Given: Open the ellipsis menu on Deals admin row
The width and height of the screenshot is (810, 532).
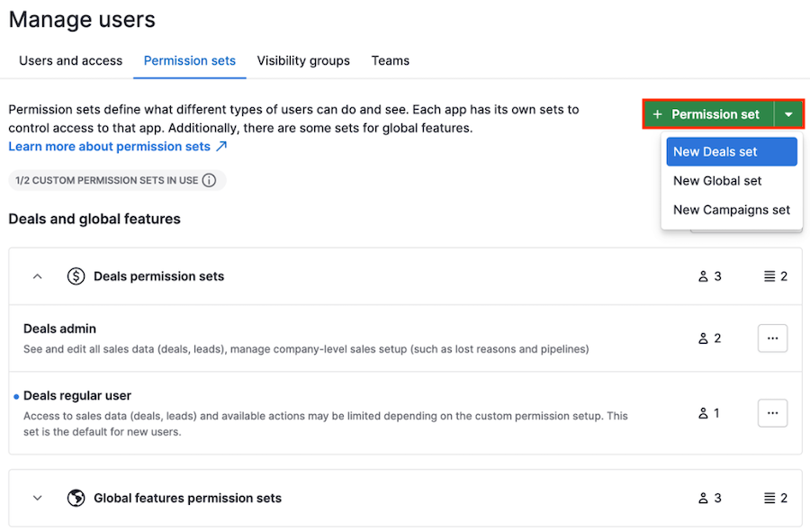Looking at the screenshot, I should tap(772, 338).
